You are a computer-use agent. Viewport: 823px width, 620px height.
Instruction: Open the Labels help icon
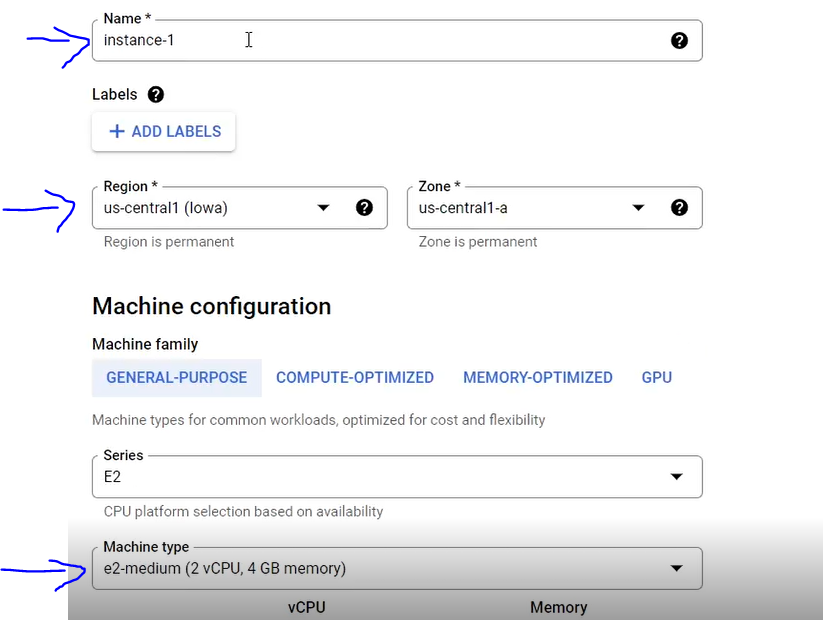click(x=155, y=94)
